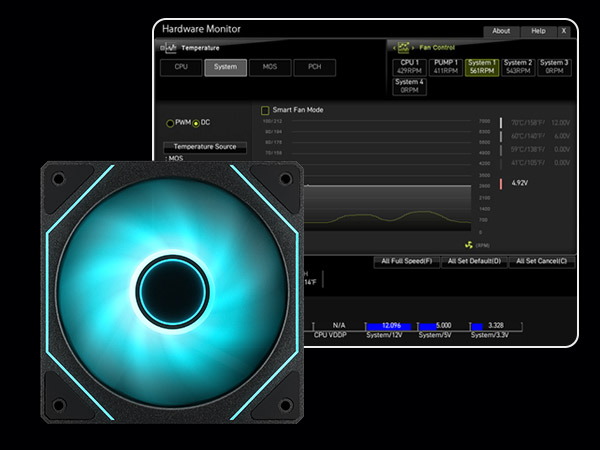
Task: Click the Fan Control header icon
Action: click(405, 47)
